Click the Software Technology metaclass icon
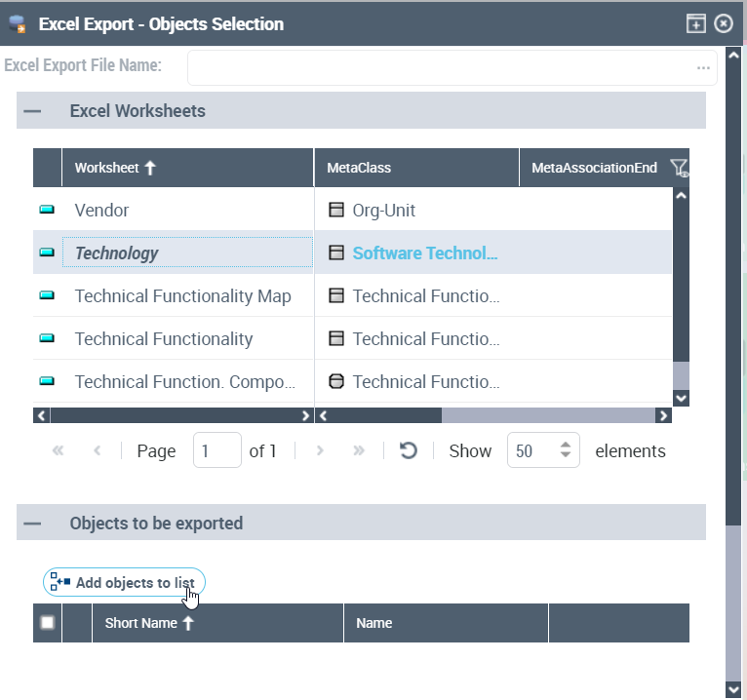The height and width of the screenshot is (700, 747). click(336, 253)
